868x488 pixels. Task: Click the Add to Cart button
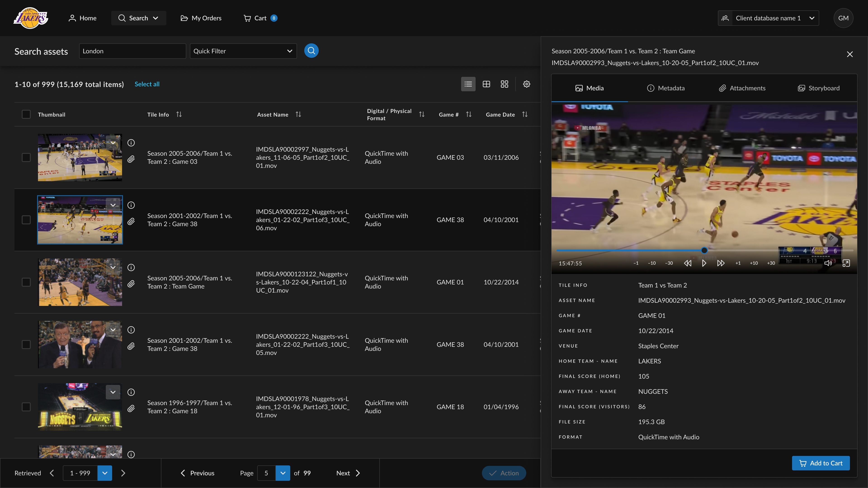click(x=821, y=463)
